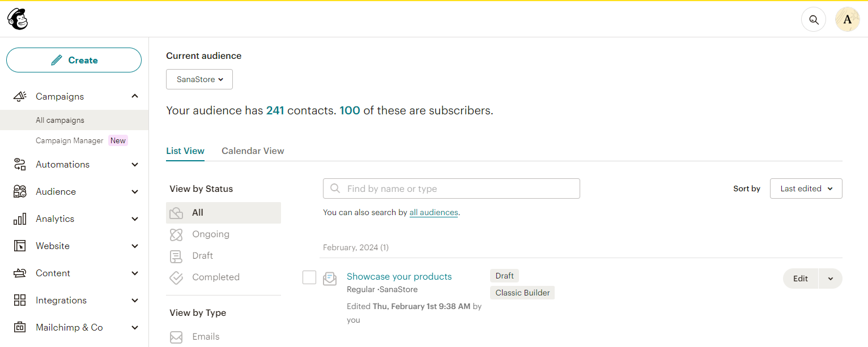Click the Draft status badge
The height and width of the screenshot is (347, 868).
504,276
